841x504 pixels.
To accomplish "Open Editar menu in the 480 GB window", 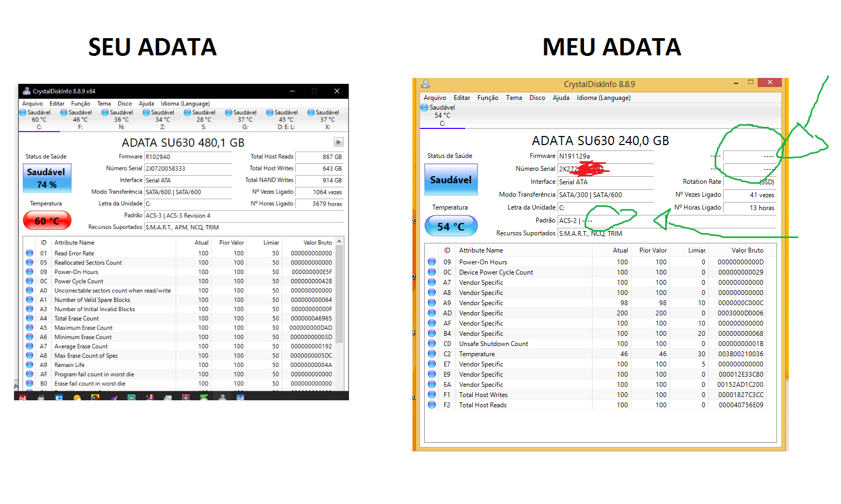I will [x=57, y=104].
